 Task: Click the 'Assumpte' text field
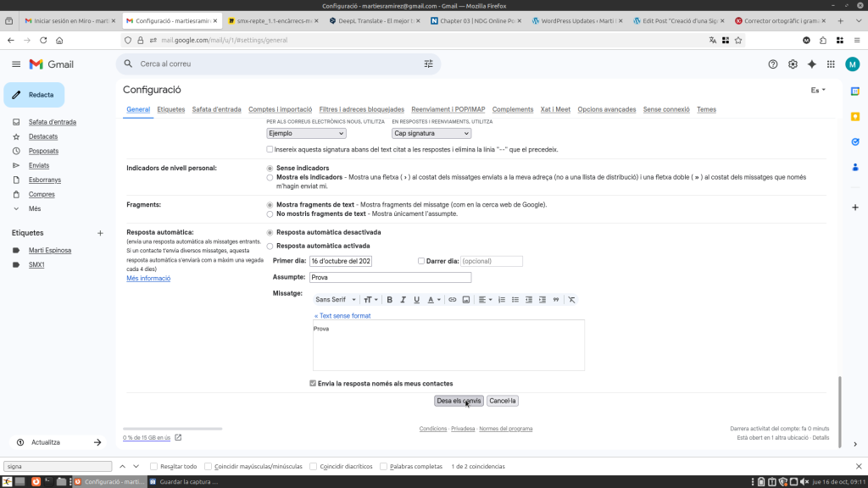tap(389, 277)
